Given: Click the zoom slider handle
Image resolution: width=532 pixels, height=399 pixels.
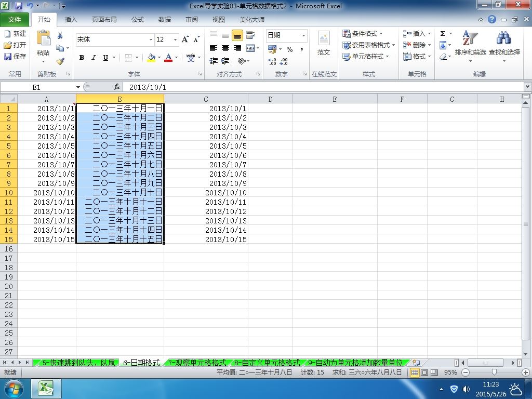Looking at the screenshot, I should click(x=494, y=372).
